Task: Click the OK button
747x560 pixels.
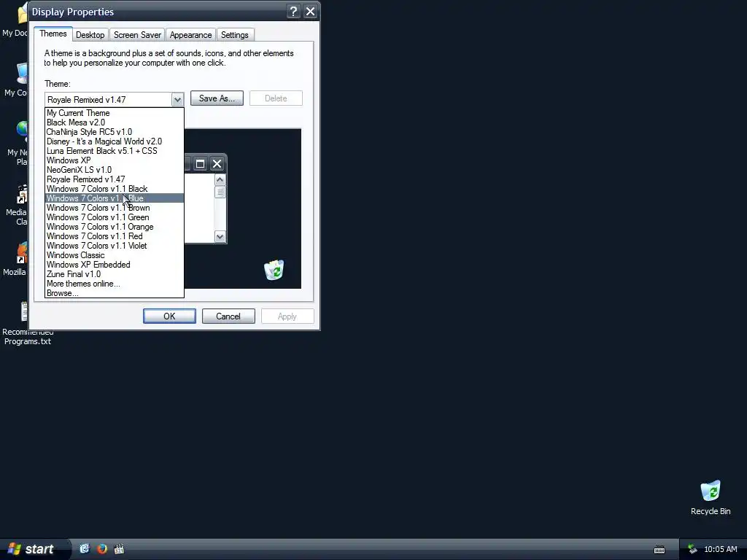Action: pos(169,316)
